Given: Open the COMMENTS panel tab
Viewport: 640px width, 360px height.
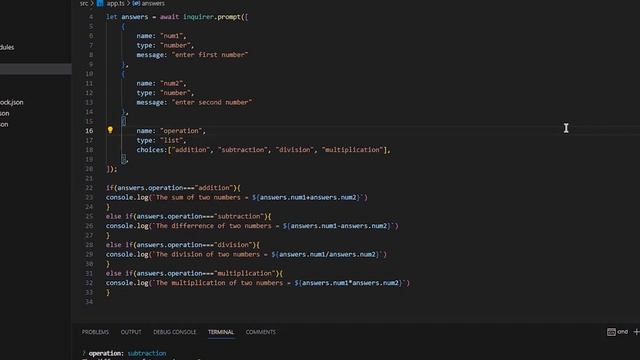Looking at the screenshot, I should coord(260,332).
